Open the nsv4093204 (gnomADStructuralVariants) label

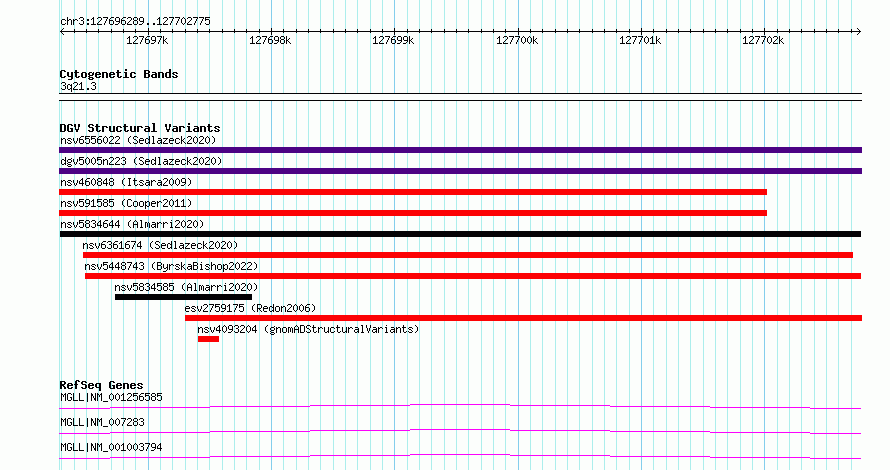308,329
